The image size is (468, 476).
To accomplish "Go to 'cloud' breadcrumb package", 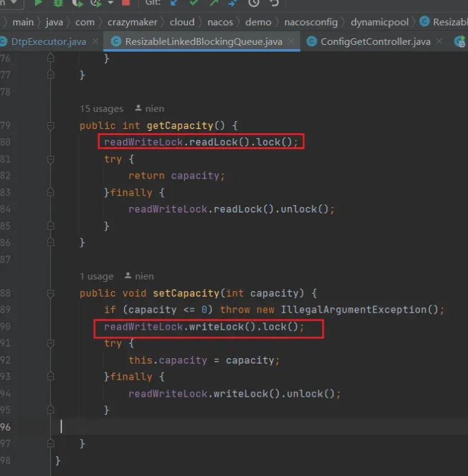I will coord(182,22).
